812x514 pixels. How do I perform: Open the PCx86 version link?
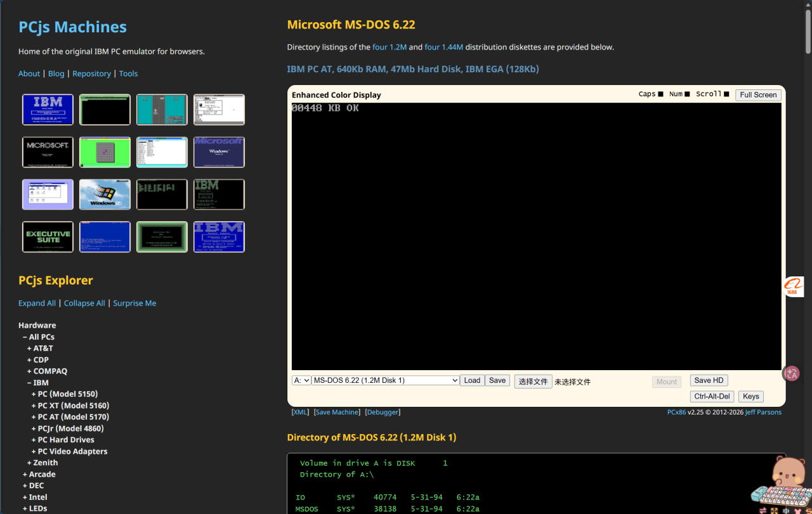point(676,413)
